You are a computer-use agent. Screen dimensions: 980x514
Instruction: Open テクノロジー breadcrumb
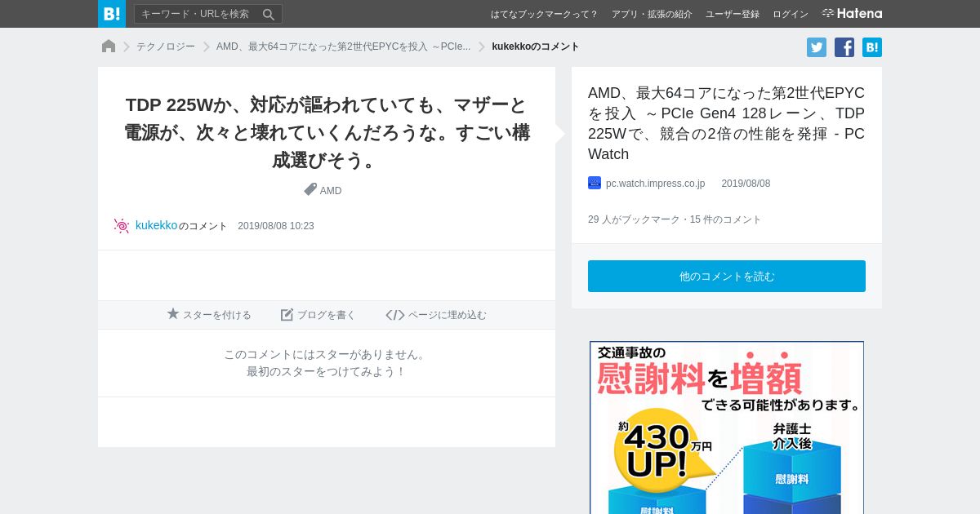pyautogui.click(x=166, y=47)
